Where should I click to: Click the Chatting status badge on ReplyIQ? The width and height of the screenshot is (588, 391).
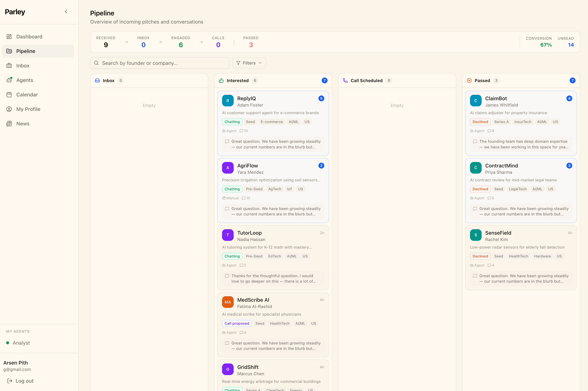pos(232,122)
